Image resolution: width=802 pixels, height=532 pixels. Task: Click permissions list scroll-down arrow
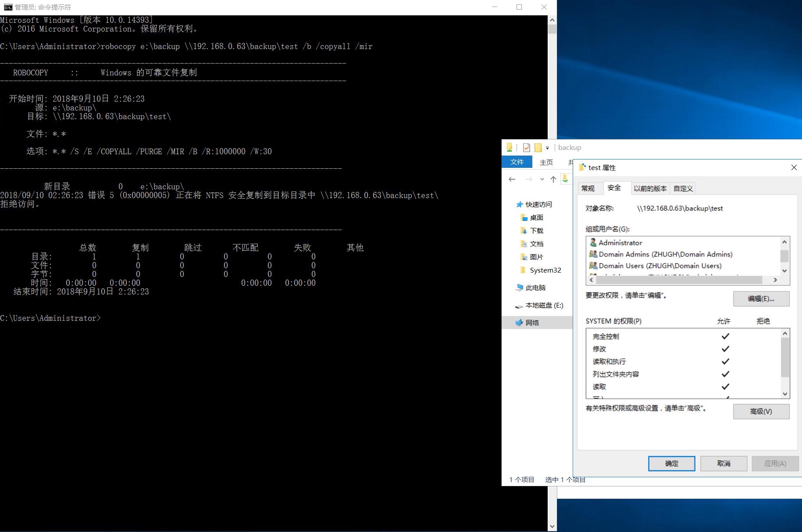coord(785,394)
